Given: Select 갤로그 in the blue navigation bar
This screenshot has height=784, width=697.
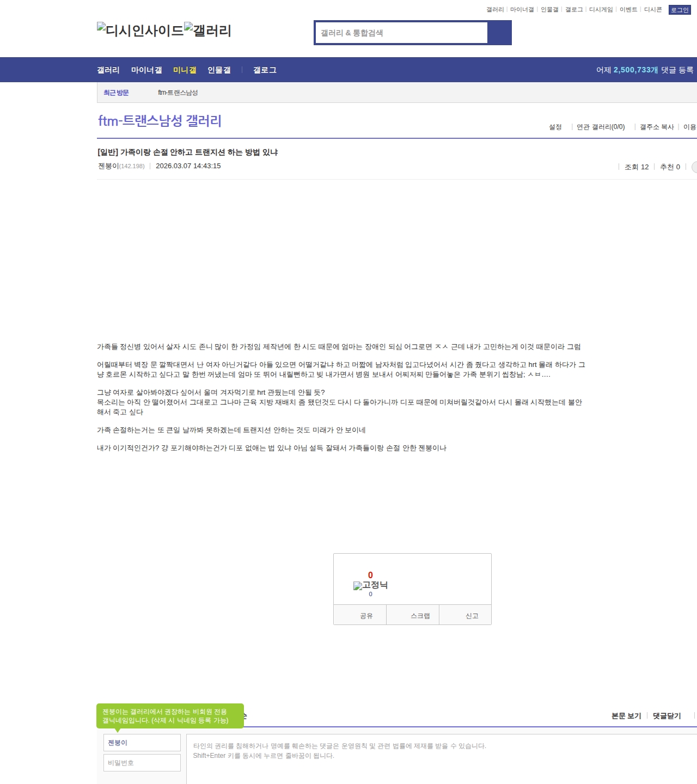Looking at the screenshot, I should 265,70.
